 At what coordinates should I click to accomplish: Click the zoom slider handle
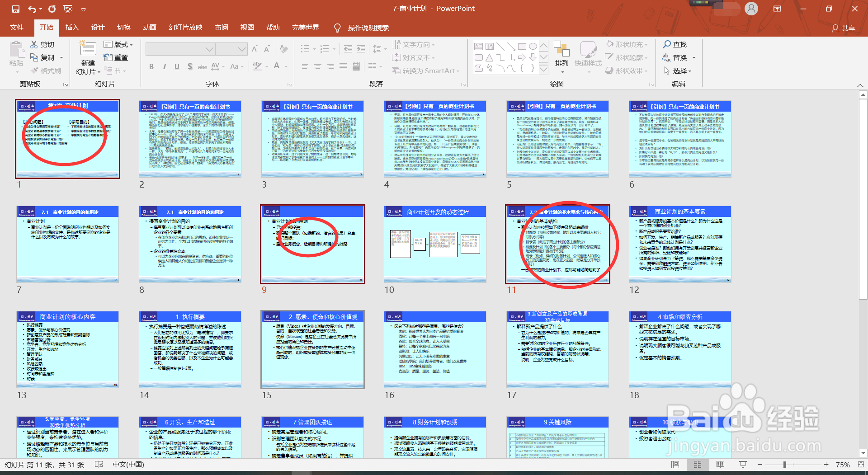point(785,465)
